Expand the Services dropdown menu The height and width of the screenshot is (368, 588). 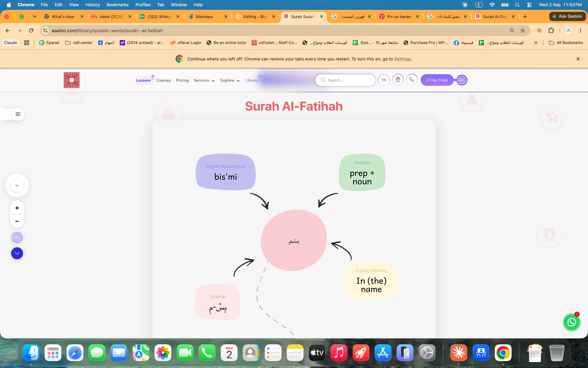pos(204,80)
